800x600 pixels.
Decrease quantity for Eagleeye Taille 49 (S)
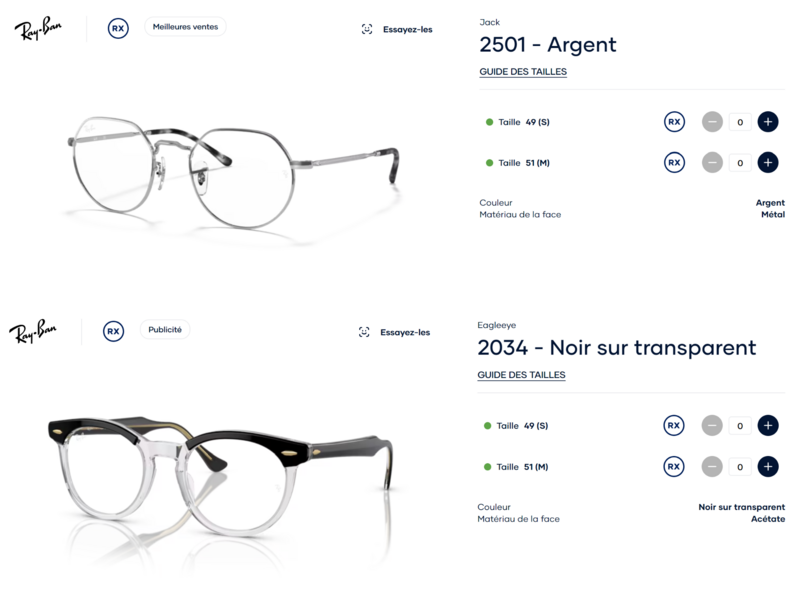click(x=712, y=426)
